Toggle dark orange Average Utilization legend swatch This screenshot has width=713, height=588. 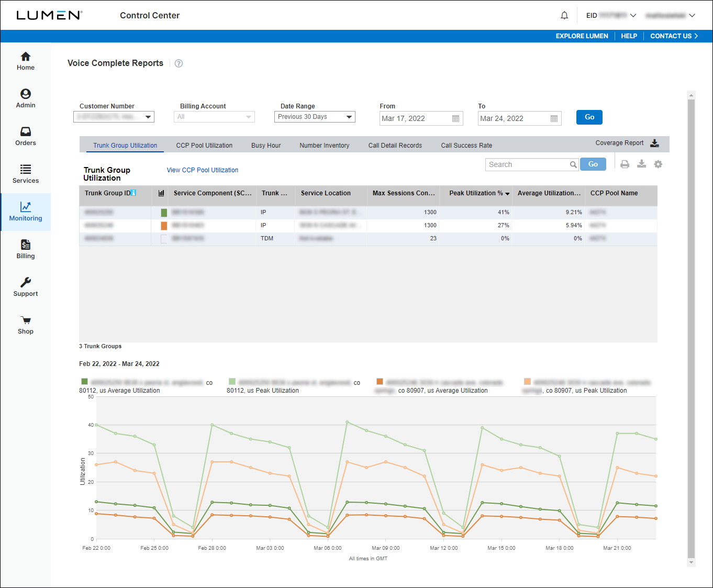pos(380,382)
